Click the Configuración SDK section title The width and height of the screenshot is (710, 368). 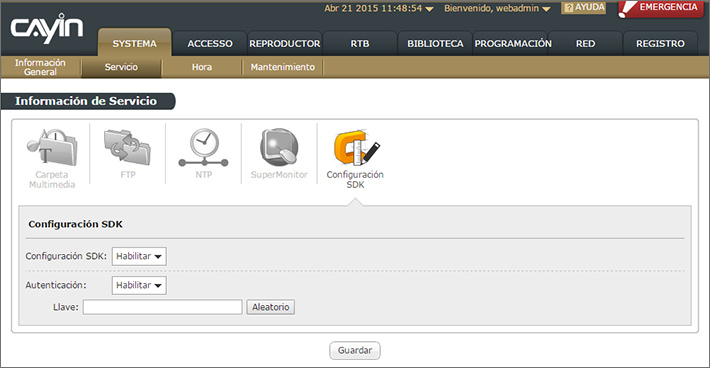[x=75, y=224]
